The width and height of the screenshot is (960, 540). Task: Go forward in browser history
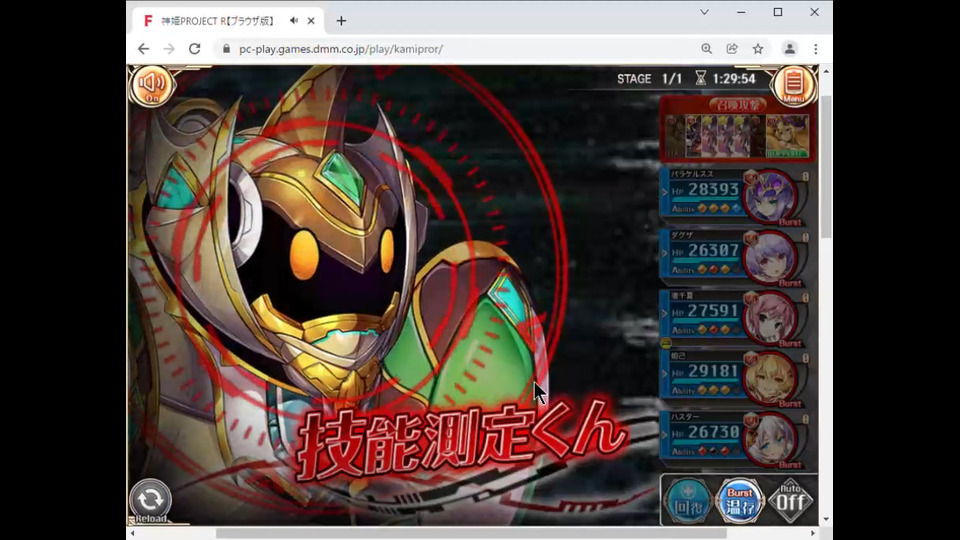169,49
